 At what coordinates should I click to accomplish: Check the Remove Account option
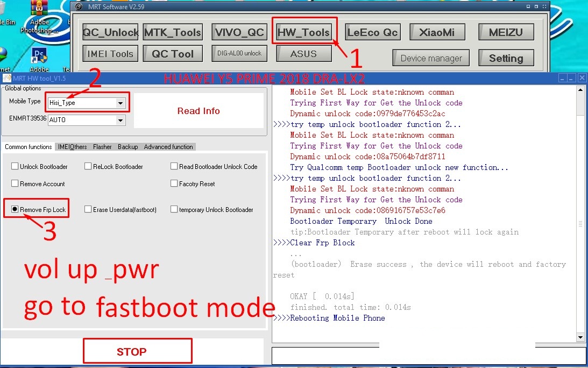coord(15,183)
